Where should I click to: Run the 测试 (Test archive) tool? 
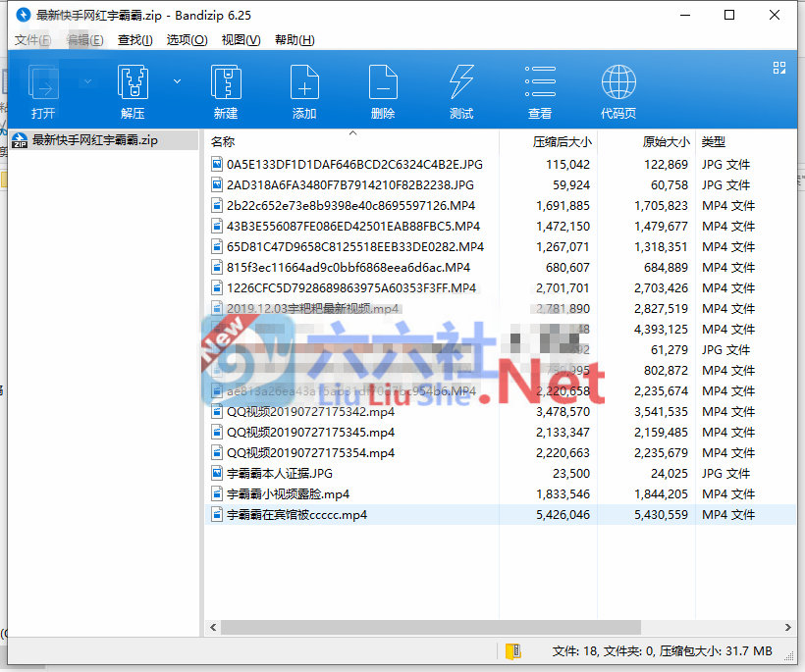point(461,88)
